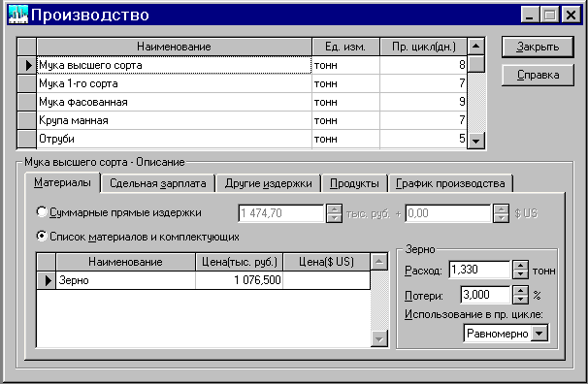Click up arrow of products table scrollbar
Viewport: 588px width, 384px height.
476,47
